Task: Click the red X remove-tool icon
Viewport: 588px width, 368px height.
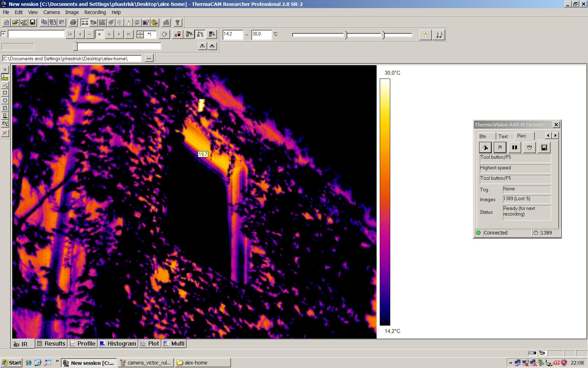Action: pos(5,133)
